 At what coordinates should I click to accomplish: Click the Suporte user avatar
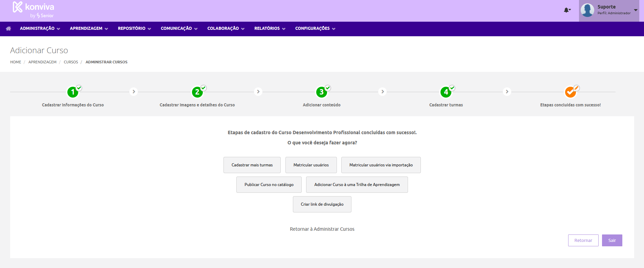[587, 10]
